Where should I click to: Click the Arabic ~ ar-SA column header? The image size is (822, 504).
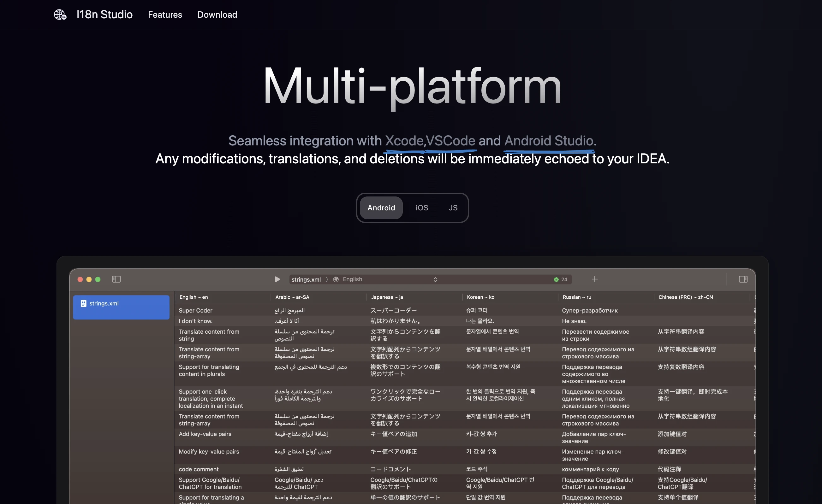(x=292, y=297)
